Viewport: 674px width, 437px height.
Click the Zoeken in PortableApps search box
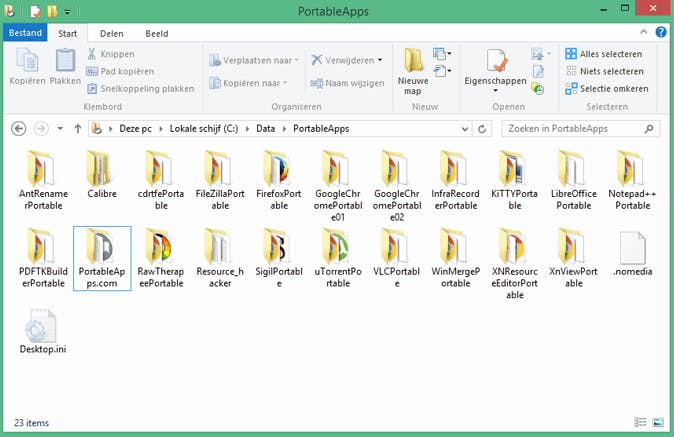(x=580, y=128)
